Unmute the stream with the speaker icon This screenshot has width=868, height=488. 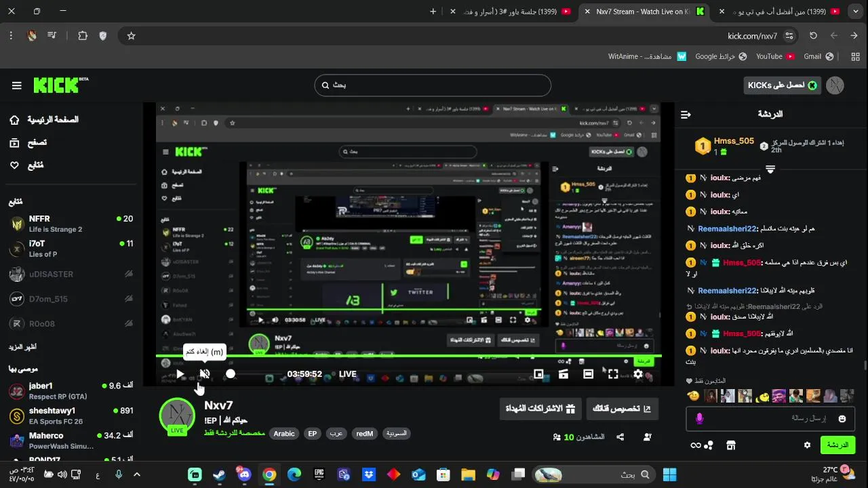(205, 373)
